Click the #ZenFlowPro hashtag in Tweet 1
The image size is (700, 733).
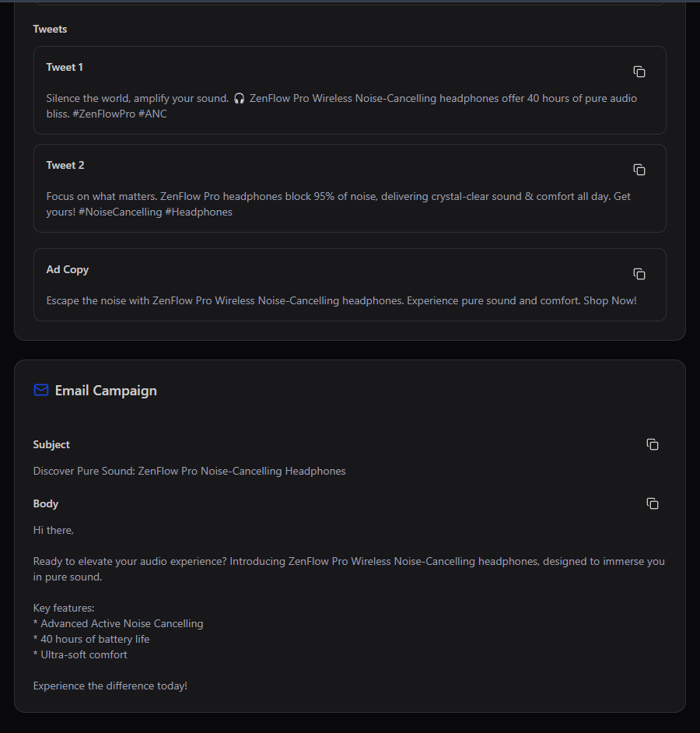[103, 114]
